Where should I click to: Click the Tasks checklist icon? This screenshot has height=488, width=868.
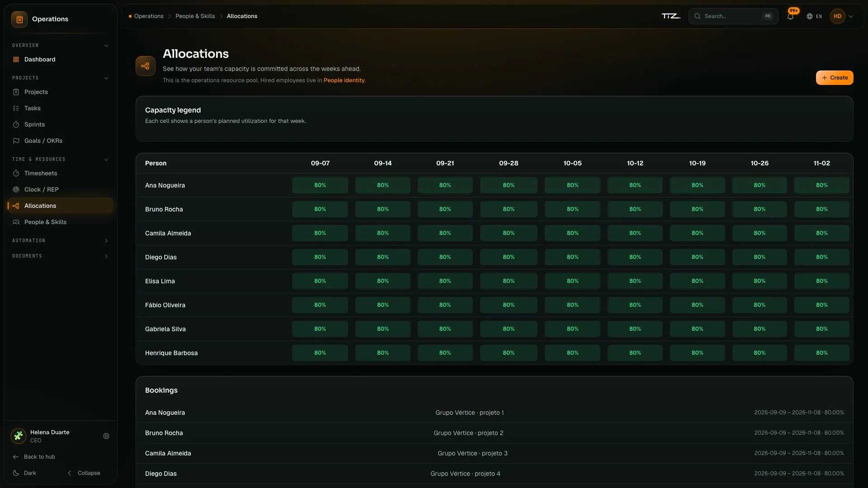(x=16, y=108)
